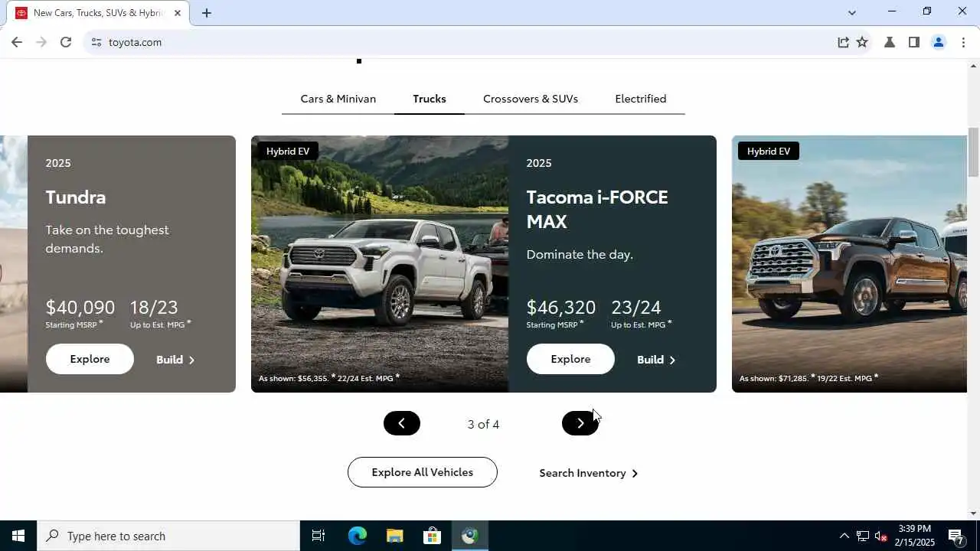Open the Electrified tab
Viewport: 980px width, 551px height.
point(640,99)
